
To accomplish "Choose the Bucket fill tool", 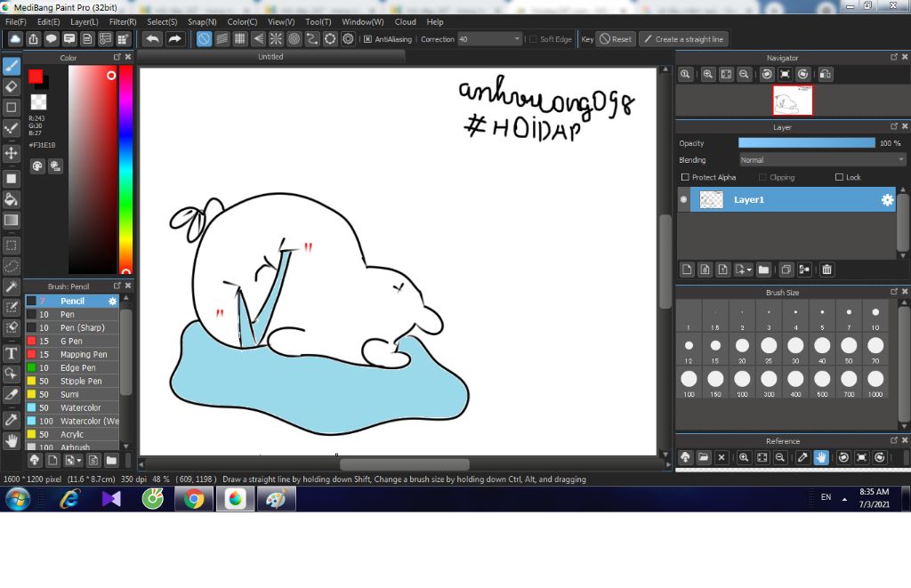I will click(x=11, y=199).
